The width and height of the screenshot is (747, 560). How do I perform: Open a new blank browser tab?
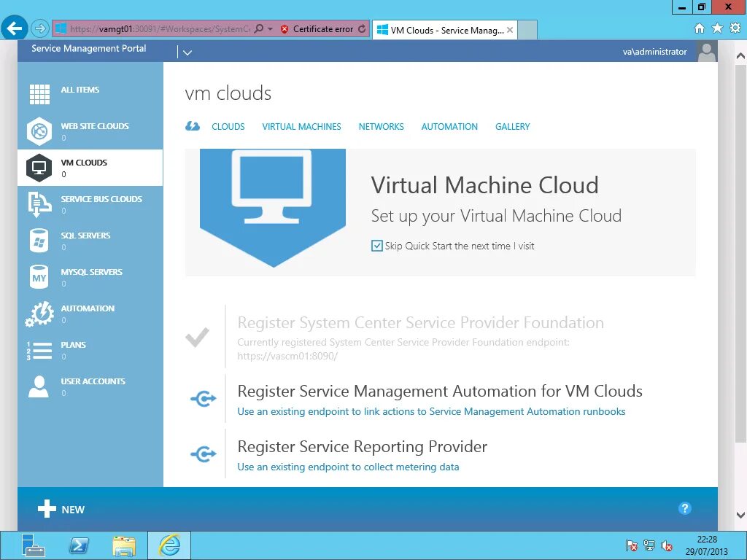pos(527,30)
